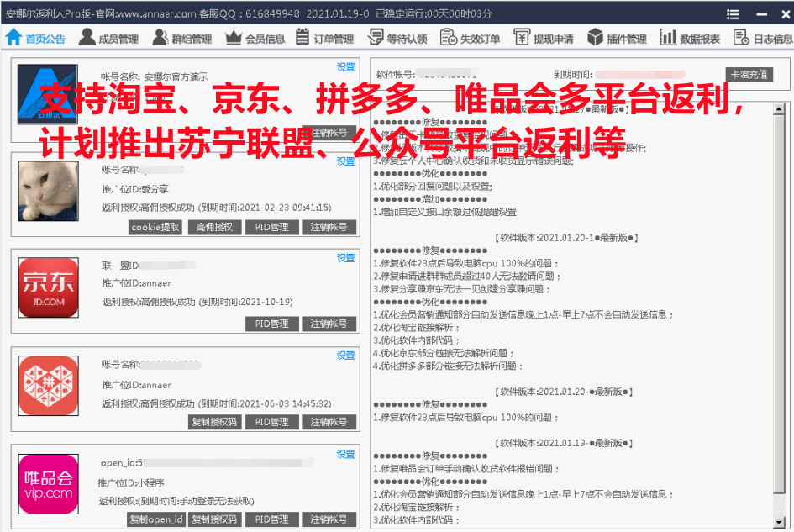
Task: Open 设置 for the cat avatar account
Action: coord(346,161)
